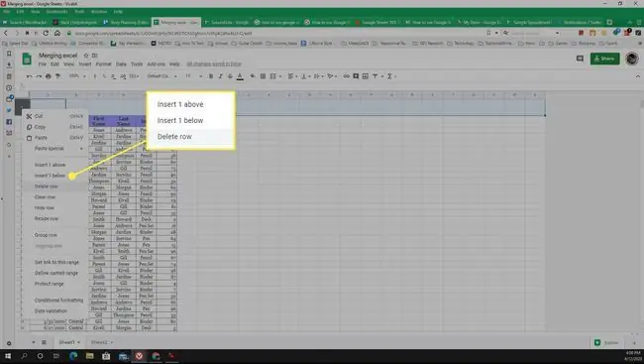Open the fill color paint bucket
This screenshot has width=644, height=364.
[x=253, y=76]
